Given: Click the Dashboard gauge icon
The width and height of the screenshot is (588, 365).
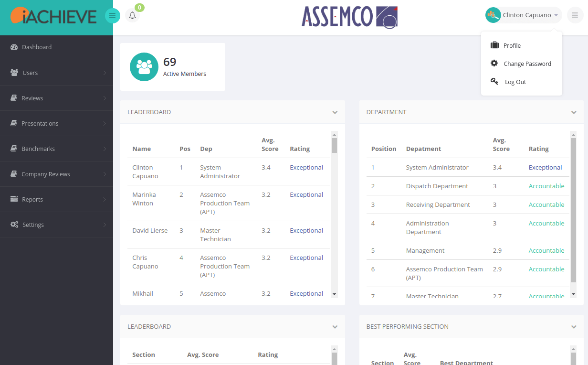Looking at the screenshot, I should point(14,47).
